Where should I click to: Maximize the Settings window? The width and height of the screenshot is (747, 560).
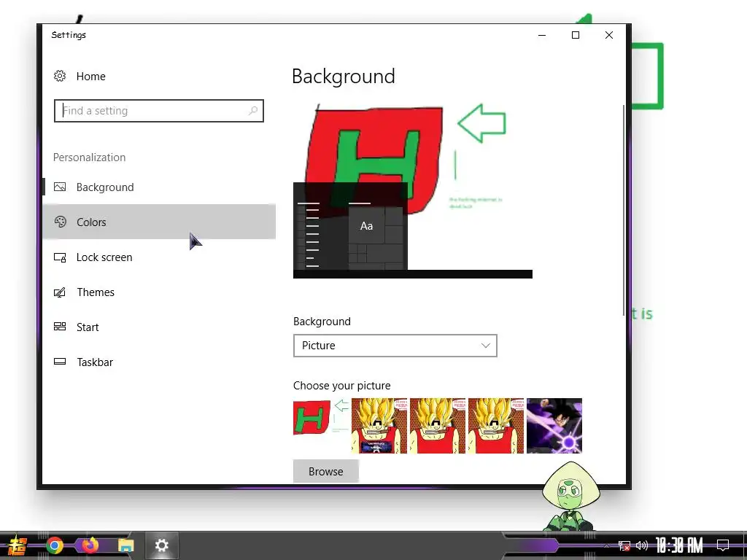coord(576,35)
